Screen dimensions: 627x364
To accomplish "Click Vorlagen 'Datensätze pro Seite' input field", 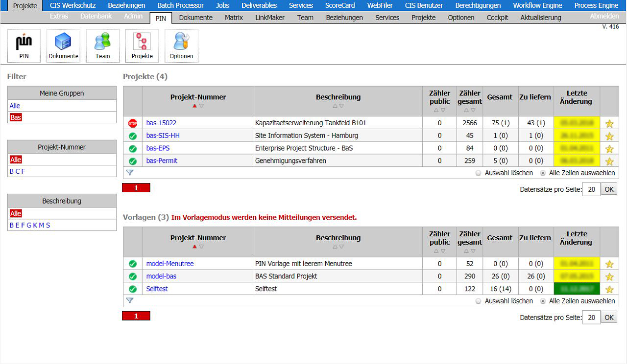I will (591, 318).
